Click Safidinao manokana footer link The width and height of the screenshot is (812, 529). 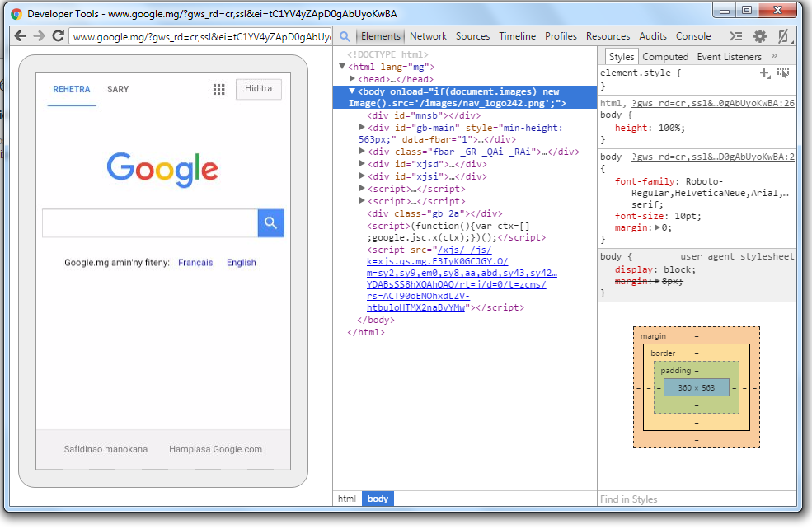[106, 449]
